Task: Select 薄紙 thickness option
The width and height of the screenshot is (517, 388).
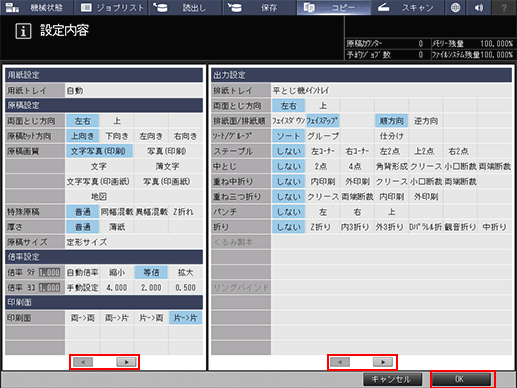Action: (117, 227)
